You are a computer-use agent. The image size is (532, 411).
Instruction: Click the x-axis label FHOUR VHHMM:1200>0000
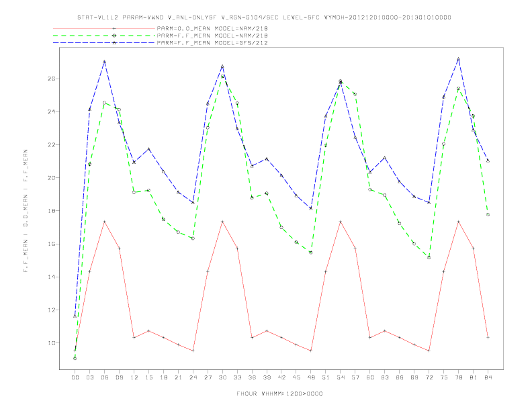pos(279,394)
